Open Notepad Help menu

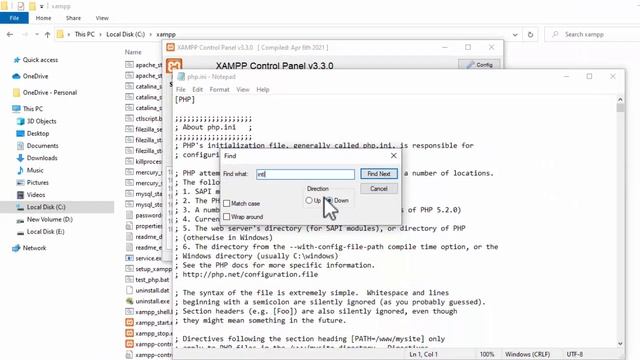pos(263,89)
